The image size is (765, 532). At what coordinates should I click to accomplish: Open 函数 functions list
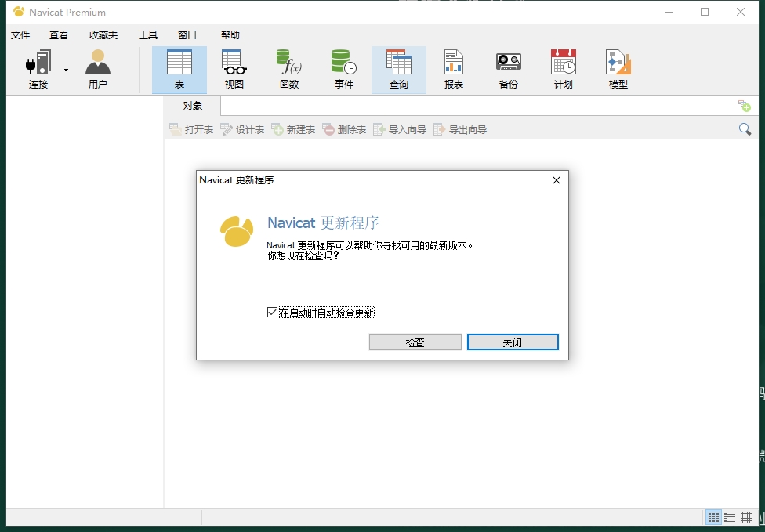click(x=288, y=69)
